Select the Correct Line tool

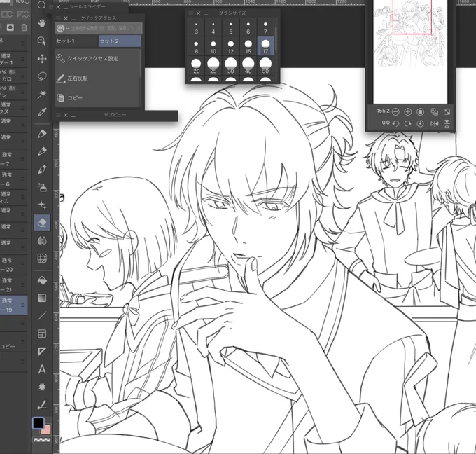[x=42, y=405]
